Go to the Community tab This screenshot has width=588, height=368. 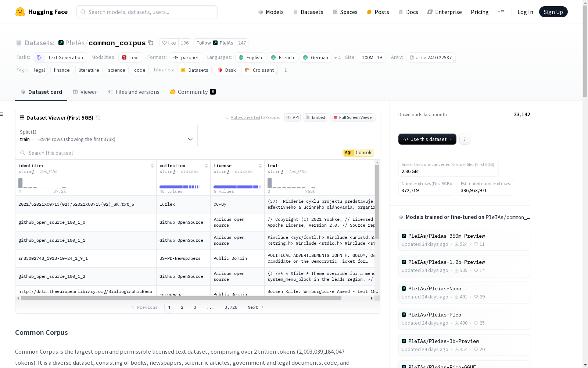193,92
